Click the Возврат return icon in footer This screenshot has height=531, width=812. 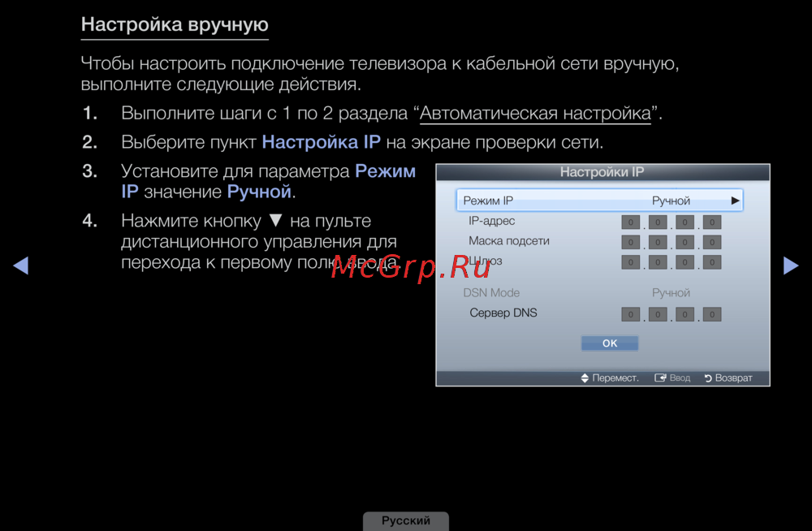[x=708, y=378]
